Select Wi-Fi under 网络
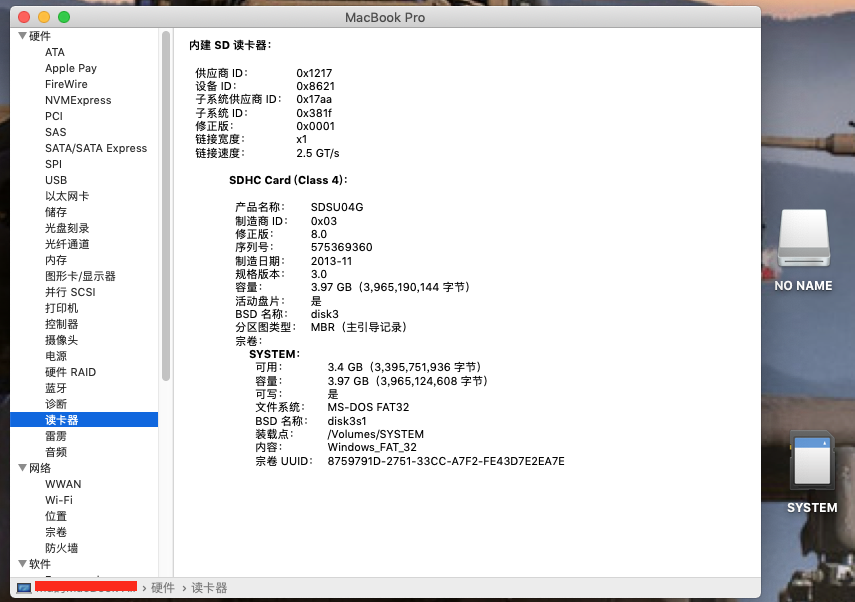The height and width of the screenshot is (602, 855). [59, 500]
